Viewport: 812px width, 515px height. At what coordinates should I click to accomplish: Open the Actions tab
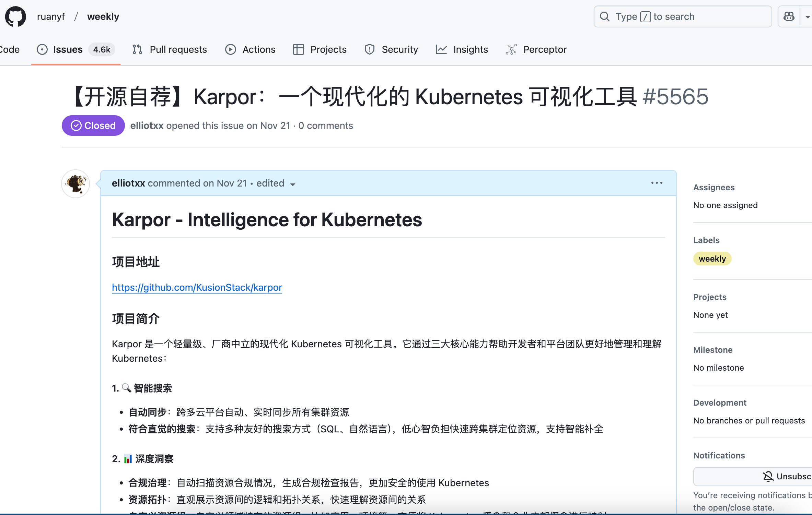(259, 49)
